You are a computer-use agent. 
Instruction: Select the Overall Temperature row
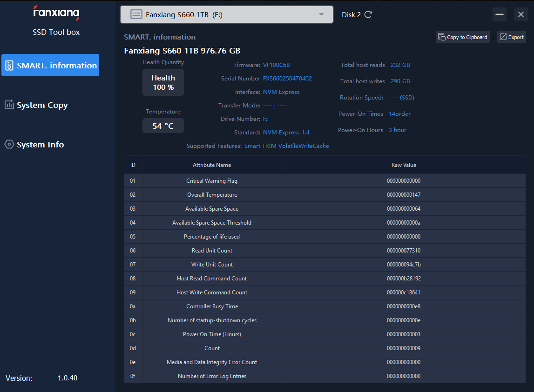click(x=325, y=195)
